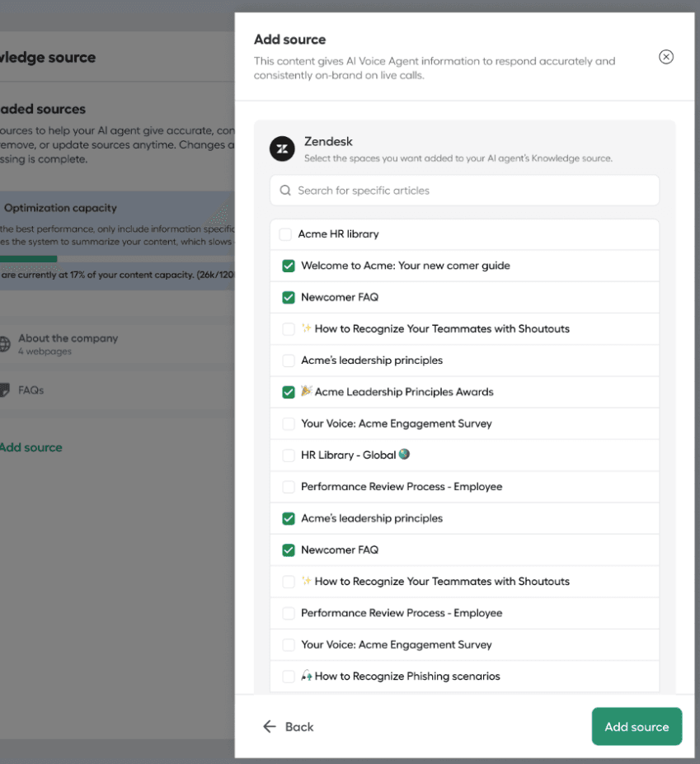The image size is (700, 764).
Task: Click the Optimization capacity heading
Action: [x=60, y=208]
